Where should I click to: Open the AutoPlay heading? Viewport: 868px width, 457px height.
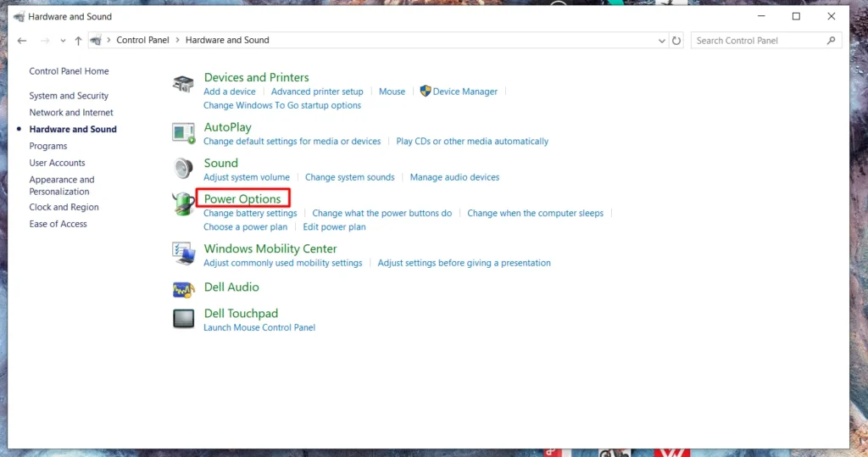[x=227, y=127]
